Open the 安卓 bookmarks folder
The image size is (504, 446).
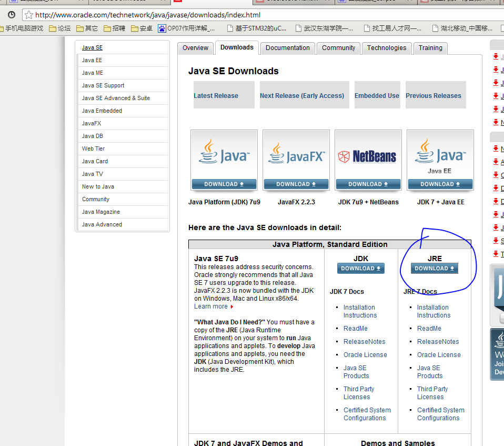pyautogui.click(x=142, y=28)
